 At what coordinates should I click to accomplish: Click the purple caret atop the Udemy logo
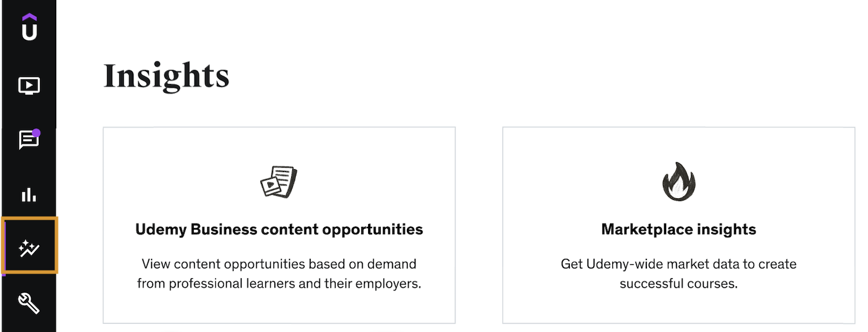[x=29, y=18]
